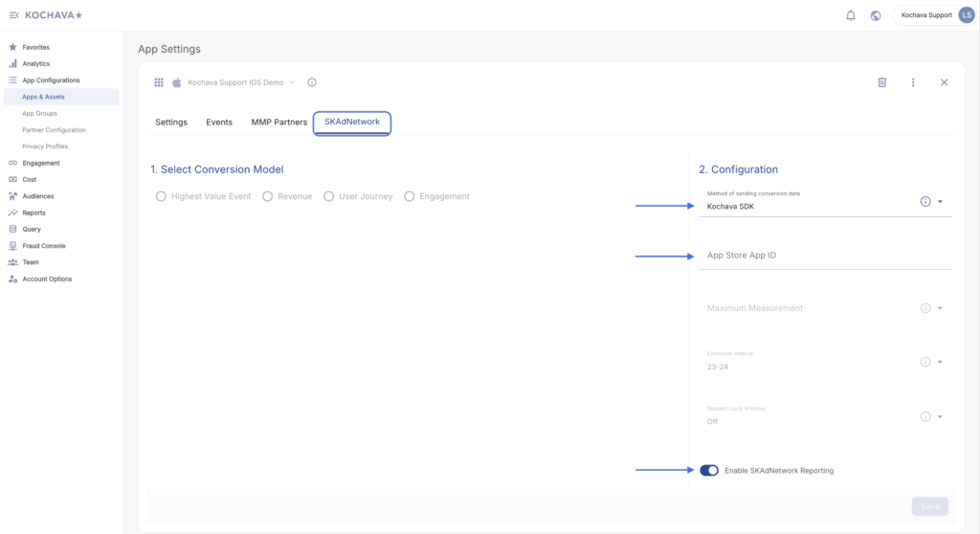Switch to the MMP Partners tab

278,122
